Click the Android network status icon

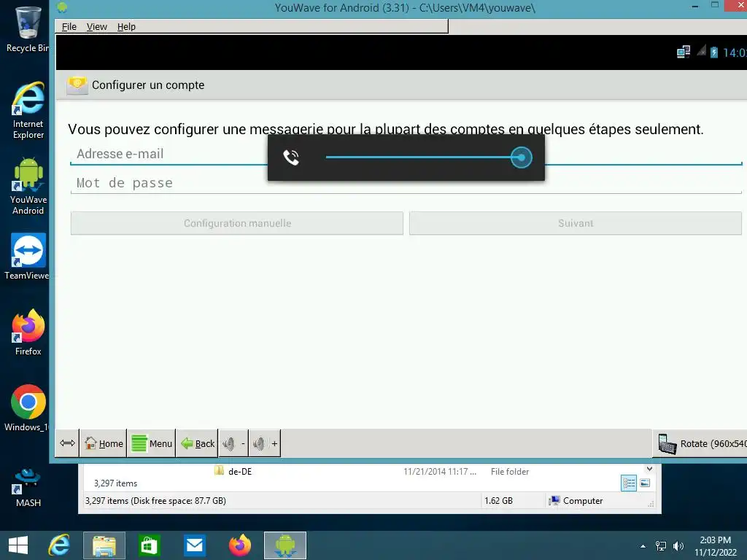coord(683,52)
